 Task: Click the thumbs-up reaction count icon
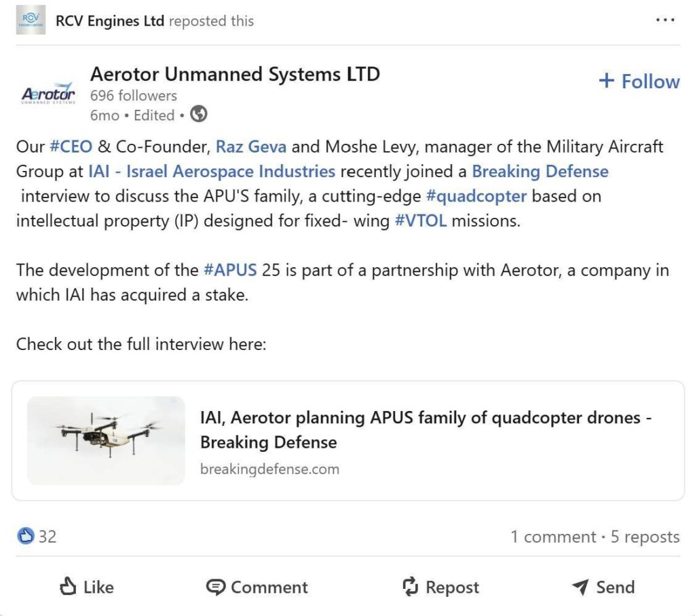[25, 537]
